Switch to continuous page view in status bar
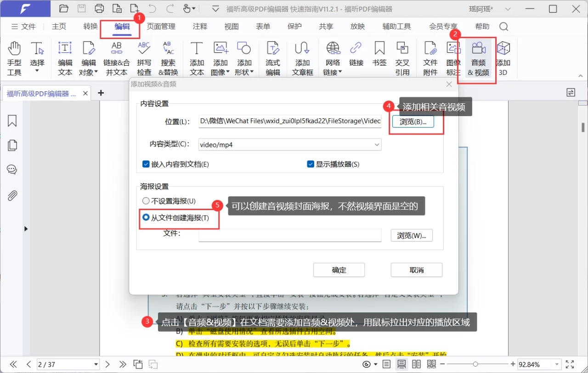The image size is (588, 373). (401, 364)
